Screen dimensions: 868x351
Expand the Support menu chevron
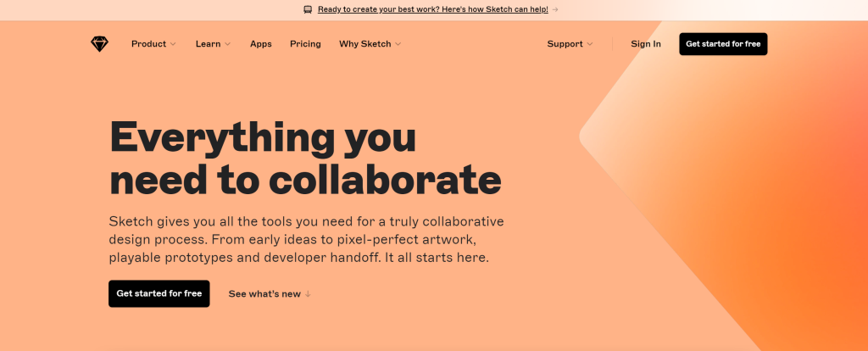[x=590, y=44]
